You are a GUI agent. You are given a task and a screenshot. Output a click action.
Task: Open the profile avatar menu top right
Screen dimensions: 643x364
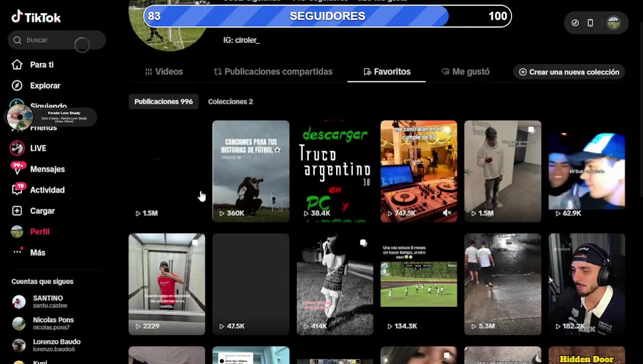click(613, 23)
